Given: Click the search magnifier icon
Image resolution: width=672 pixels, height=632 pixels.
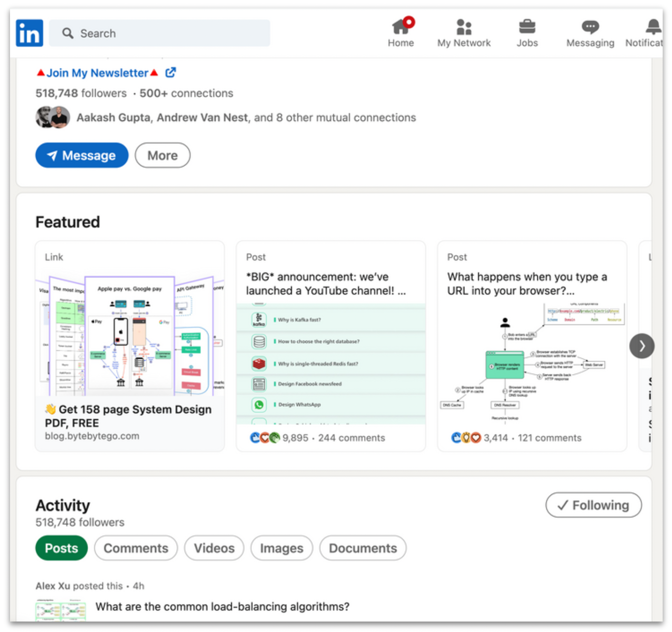Looking at the screenshot, I should pyautogui.click(x=68, y=33).
